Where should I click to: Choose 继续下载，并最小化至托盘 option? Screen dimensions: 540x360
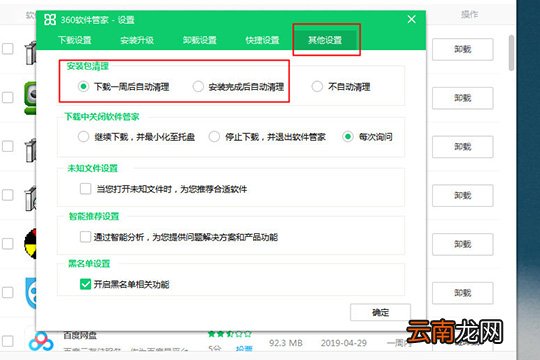point(83,137)
